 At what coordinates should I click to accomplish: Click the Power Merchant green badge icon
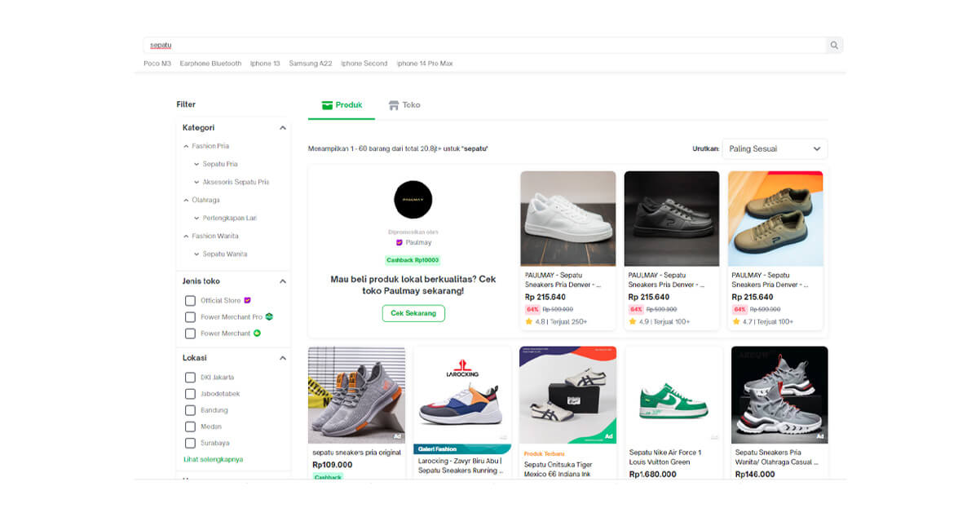(x=258, y=333)
